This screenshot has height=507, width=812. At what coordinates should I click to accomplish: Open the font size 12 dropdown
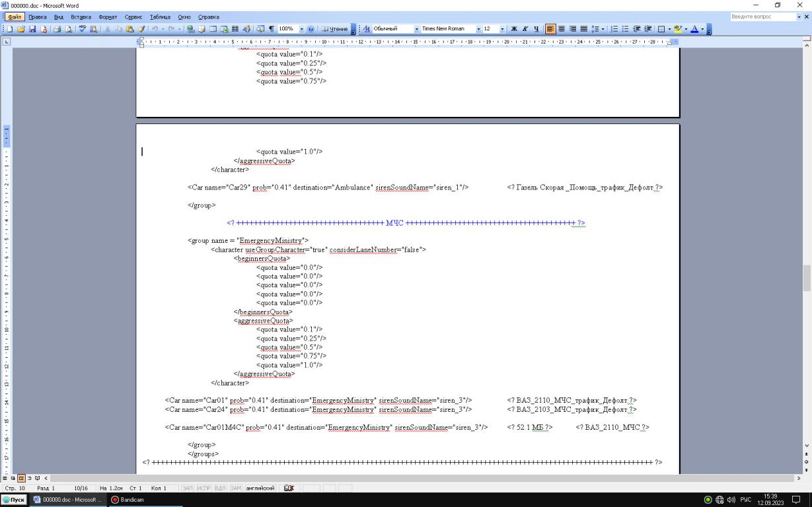(503, 29)
